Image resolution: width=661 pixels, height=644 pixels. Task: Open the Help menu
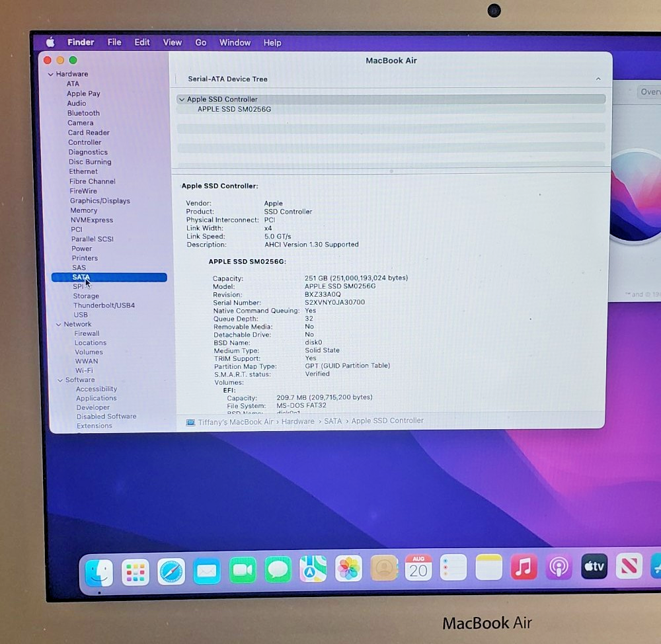click(x=272, y=42)
